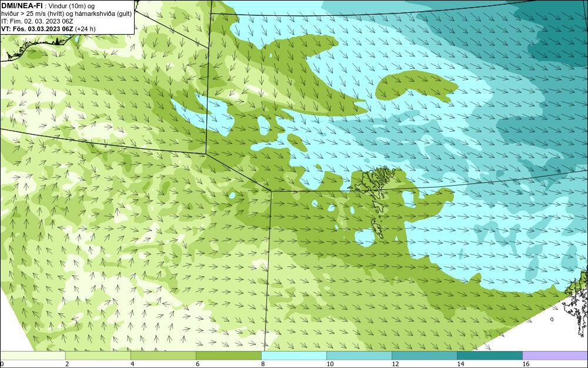Pick the 10–12 m/s turquoise legend swatch
Viewport: 588px width, 368px height.
359,356
